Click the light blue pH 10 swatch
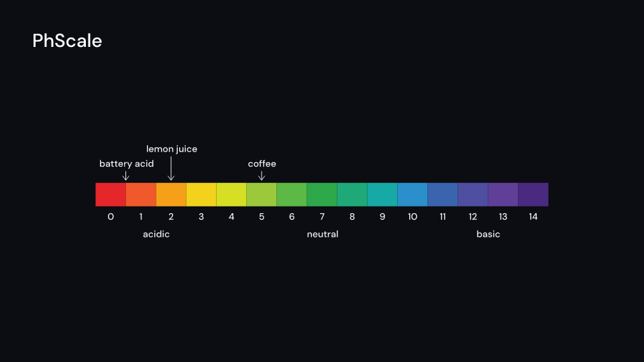The width and height of the screenshot is (644, 362). tap(413, 194)
